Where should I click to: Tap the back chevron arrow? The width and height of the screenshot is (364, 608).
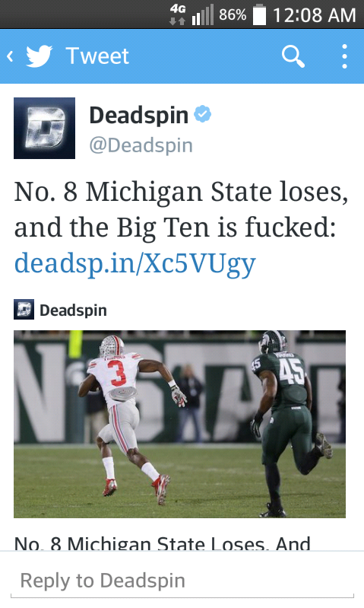pos(10,56)
